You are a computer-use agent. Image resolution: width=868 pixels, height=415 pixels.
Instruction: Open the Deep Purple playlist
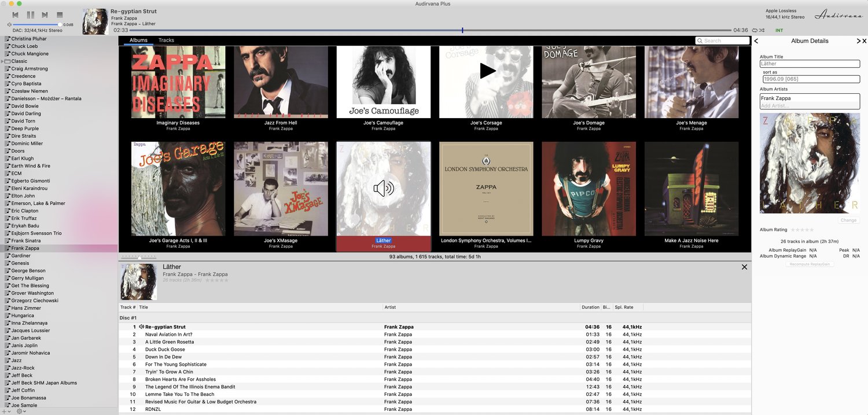59,128
